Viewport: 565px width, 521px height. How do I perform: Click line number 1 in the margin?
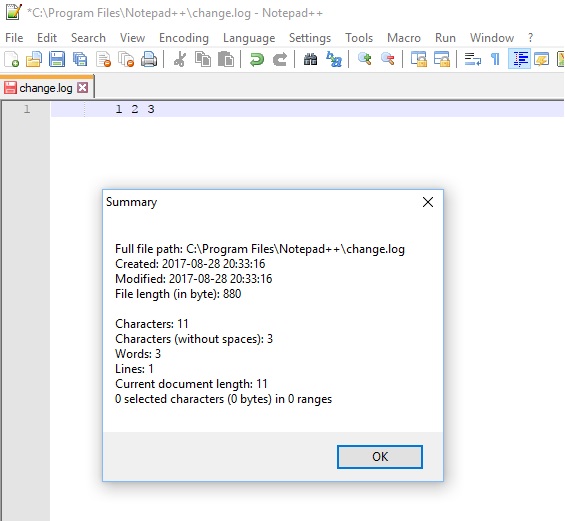[x=27, y=109]
